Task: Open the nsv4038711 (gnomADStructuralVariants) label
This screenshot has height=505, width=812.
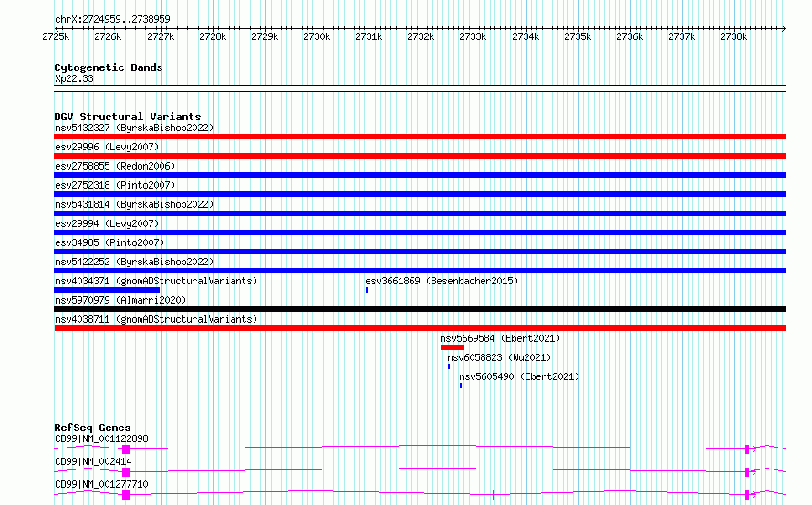Action: click(156, 319)
